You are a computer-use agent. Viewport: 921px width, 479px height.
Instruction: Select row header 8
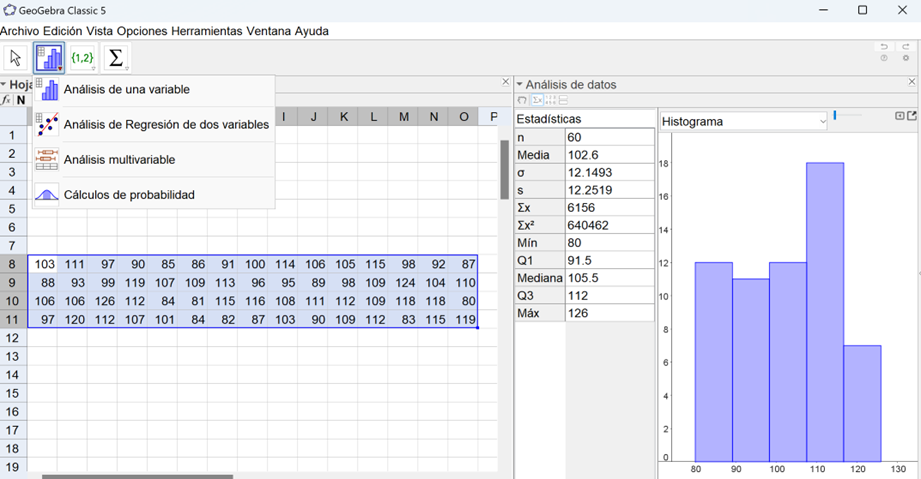pyautogui.click(x=13, y=264)
